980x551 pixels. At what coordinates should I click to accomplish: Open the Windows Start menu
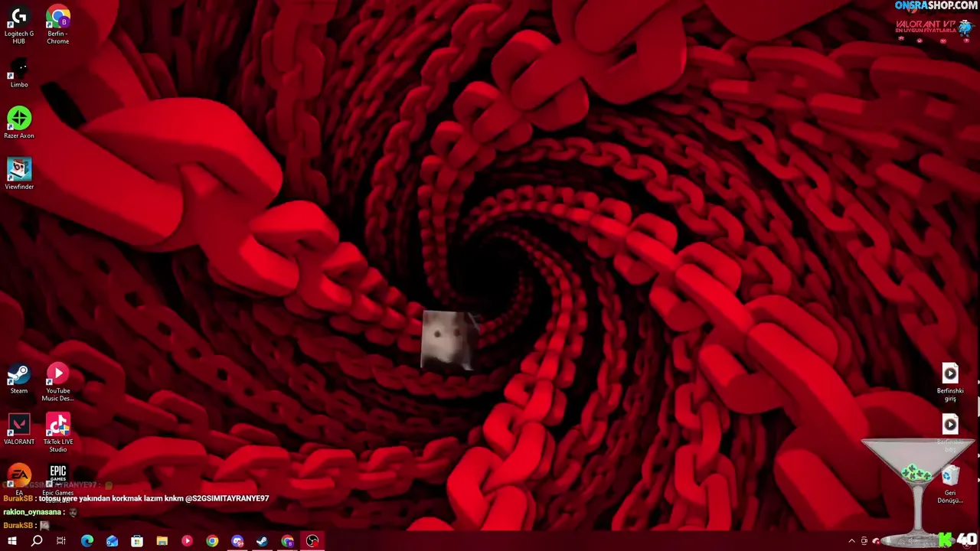(12, 541)
